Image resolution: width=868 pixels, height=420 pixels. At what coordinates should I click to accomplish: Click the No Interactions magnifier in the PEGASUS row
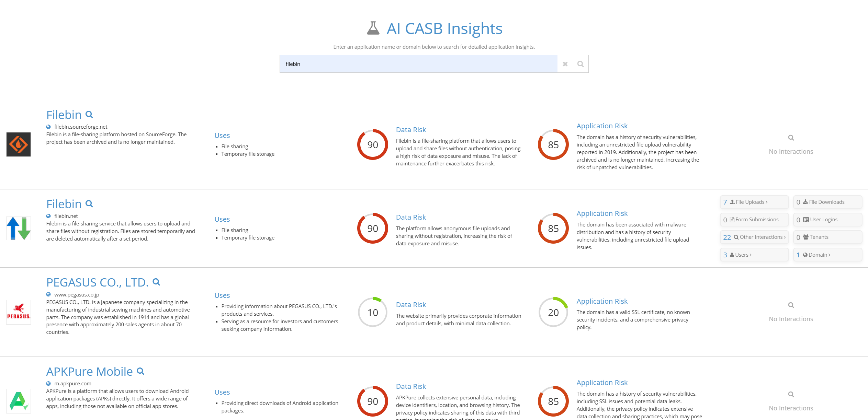tap(791, 305)
